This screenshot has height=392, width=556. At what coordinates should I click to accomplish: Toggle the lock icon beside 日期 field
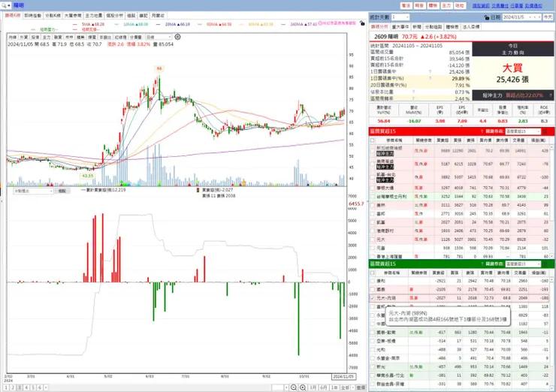[x=487, y=17]
